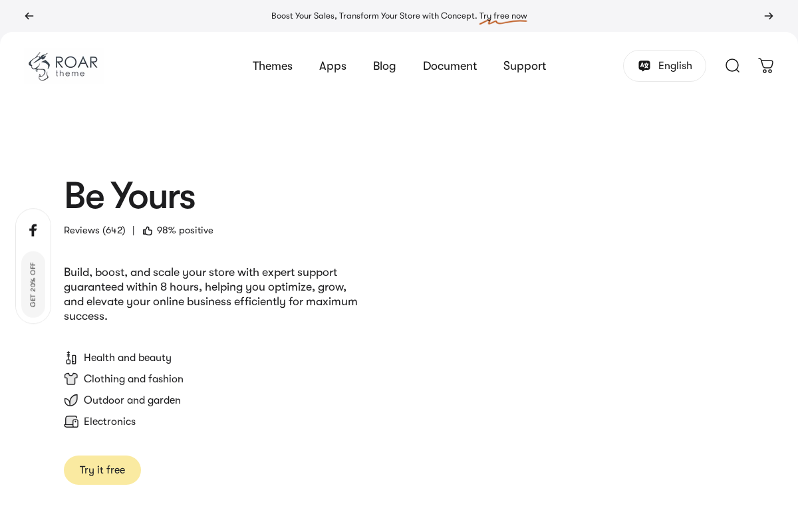Click the RoarTheme logo
The image size is (798, 532).
(63, 66)
